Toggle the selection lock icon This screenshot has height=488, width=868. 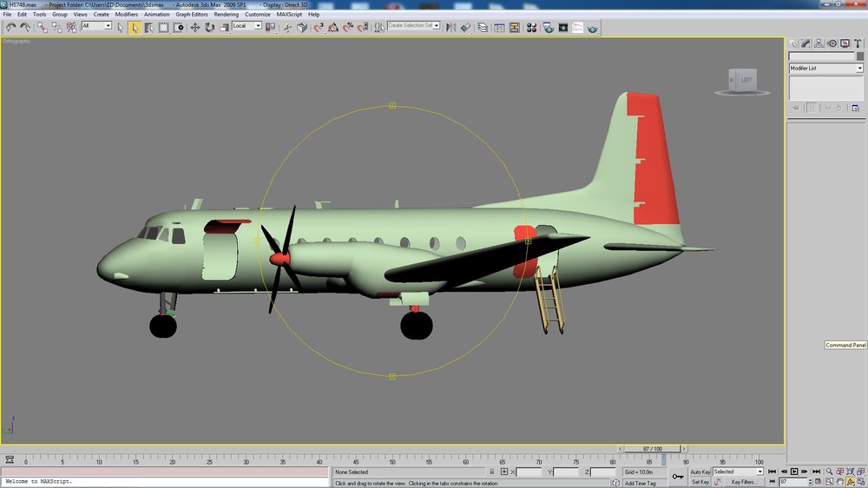click(x=491, y=472)
